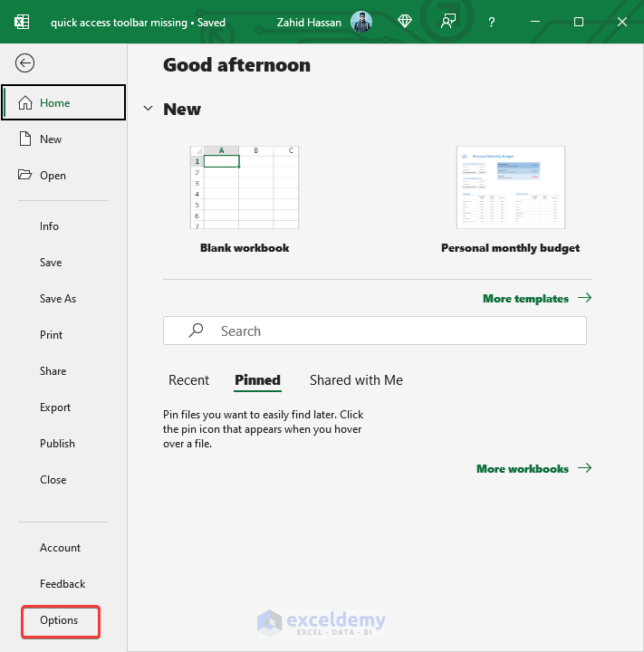Follow the More templates link
The image size is (644, 652).
pos(525,299)
